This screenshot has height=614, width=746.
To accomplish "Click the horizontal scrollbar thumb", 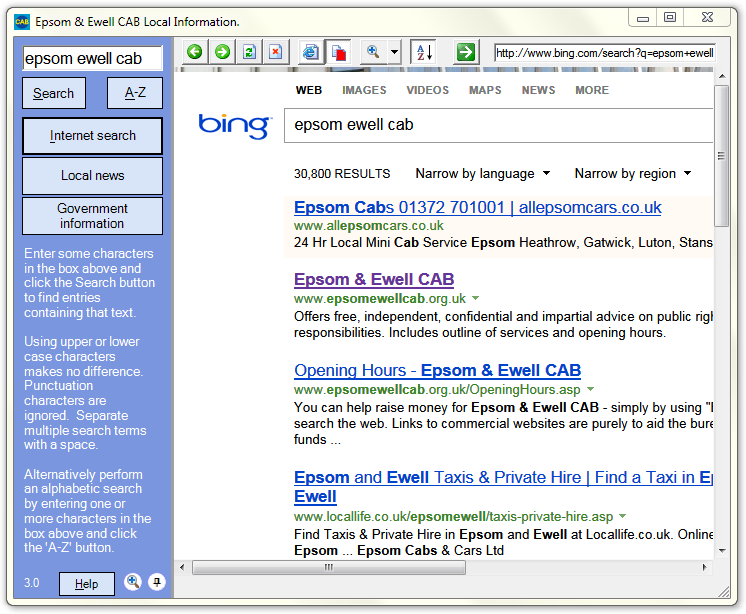I will pyautogui.click(x=329, y=567).
